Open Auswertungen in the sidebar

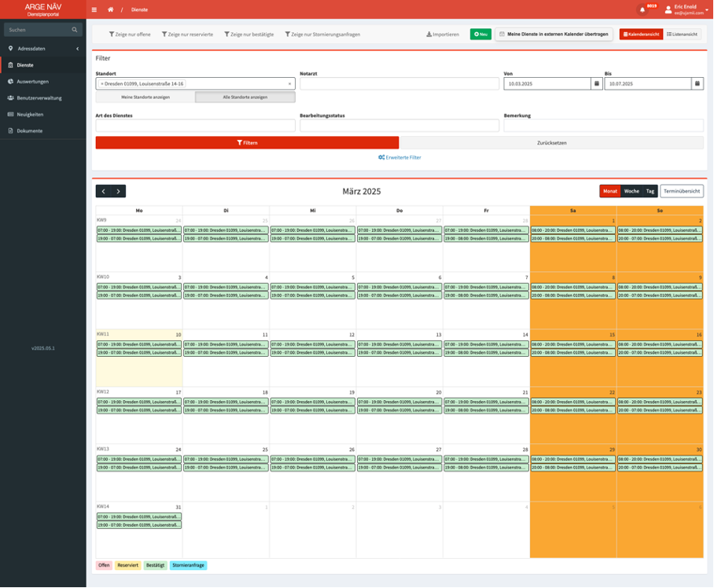[x=33, y=82]
